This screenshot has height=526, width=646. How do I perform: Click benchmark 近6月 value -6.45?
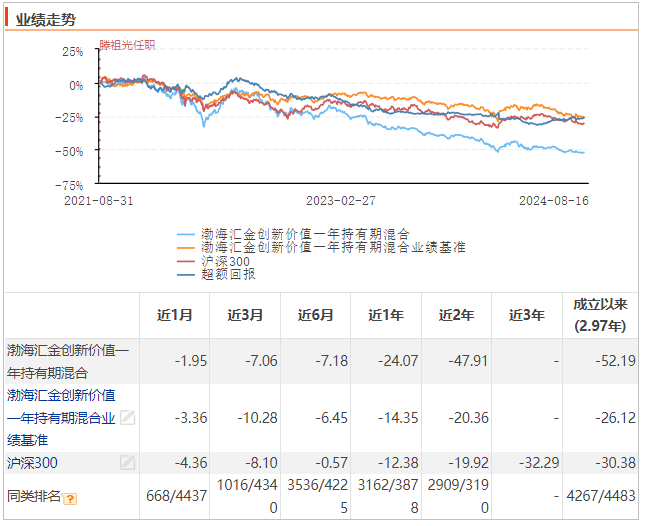coord(332,418)
